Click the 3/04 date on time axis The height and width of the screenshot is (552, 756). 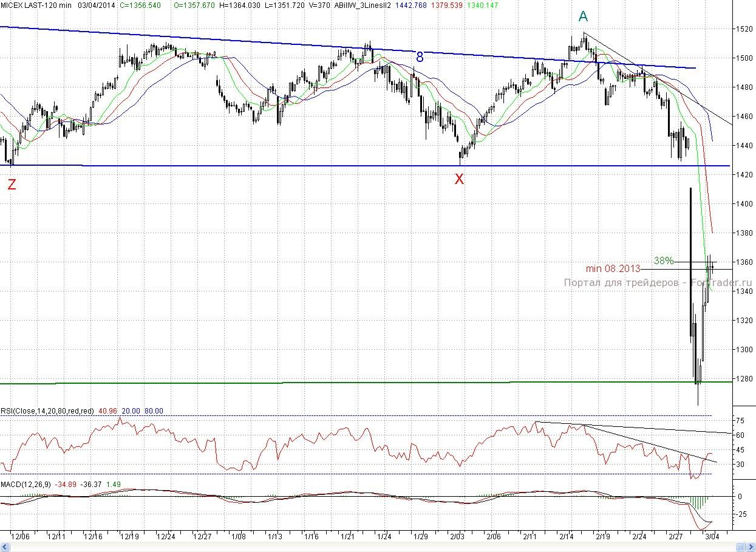click(710, 536)
